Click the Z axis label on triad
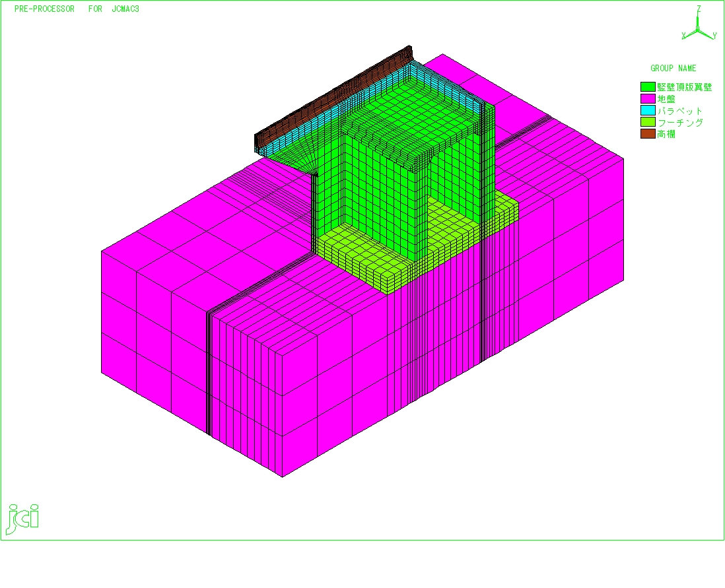The image size is (725, 588). click(x=699, y=9)
